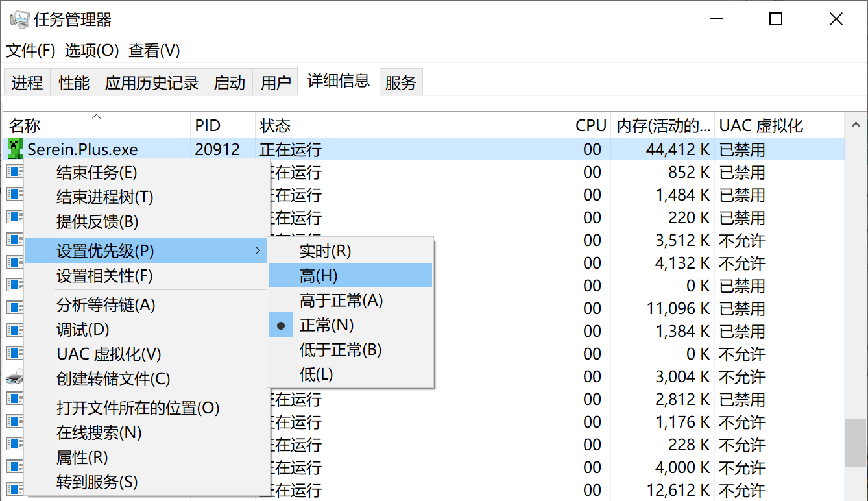Switch to the 进程 tab
Image resolution: width=868 pixels, height=501 pixels.
27,82
